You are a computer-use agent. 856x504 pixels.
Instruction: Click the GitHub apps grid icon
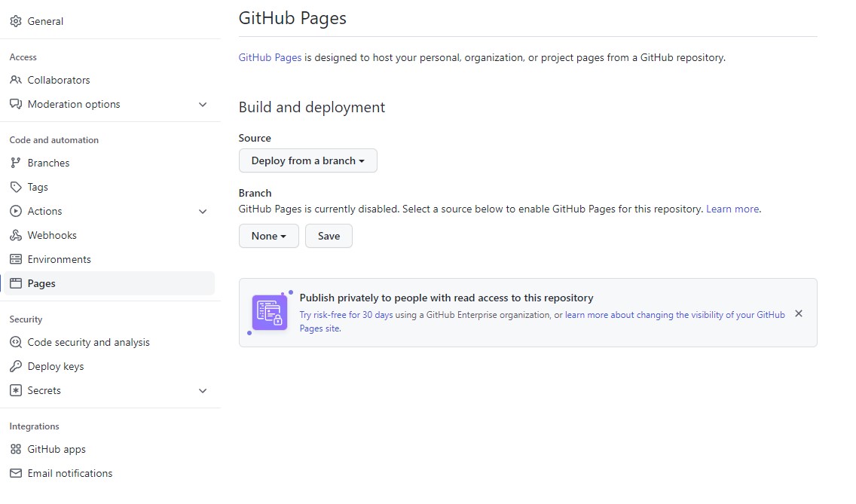point(16,450)
